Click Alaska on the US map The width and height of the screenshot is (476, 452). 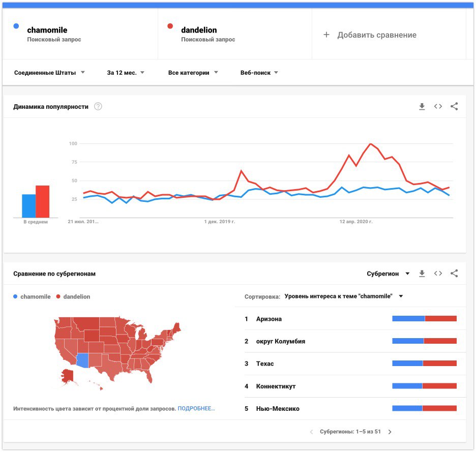(68, 376)
